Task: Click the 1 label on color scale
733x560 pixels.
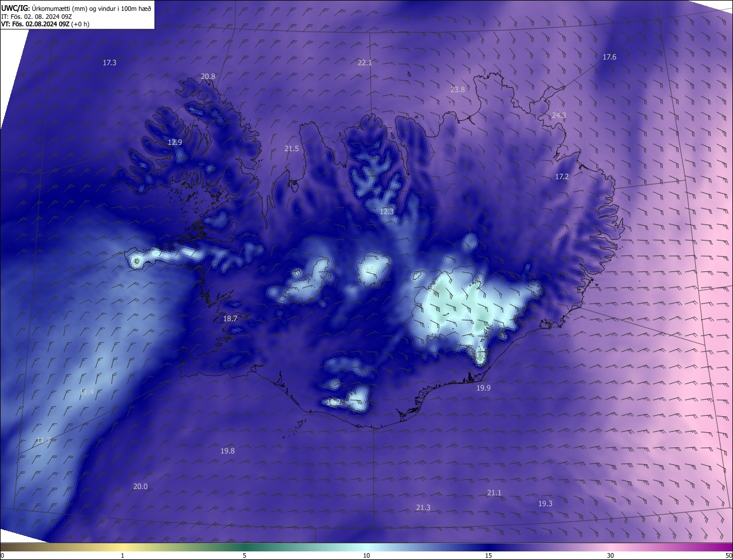Action: point(123,555)
